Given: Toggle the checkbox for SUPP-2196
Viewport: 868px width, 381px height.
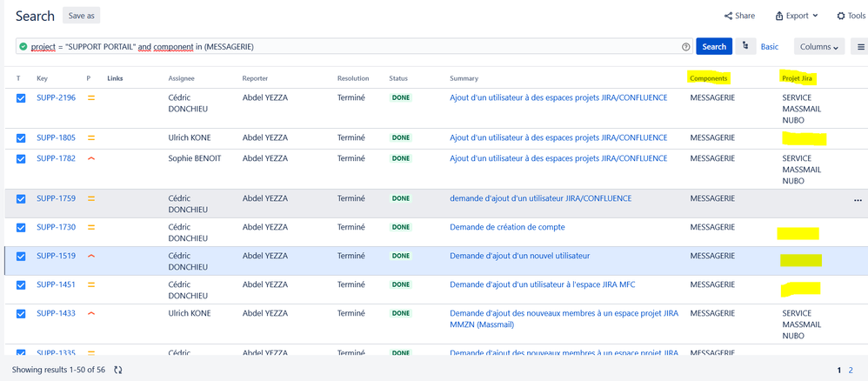Looking at the screenshot, I should pyautogui.click(x=21, y=98).
